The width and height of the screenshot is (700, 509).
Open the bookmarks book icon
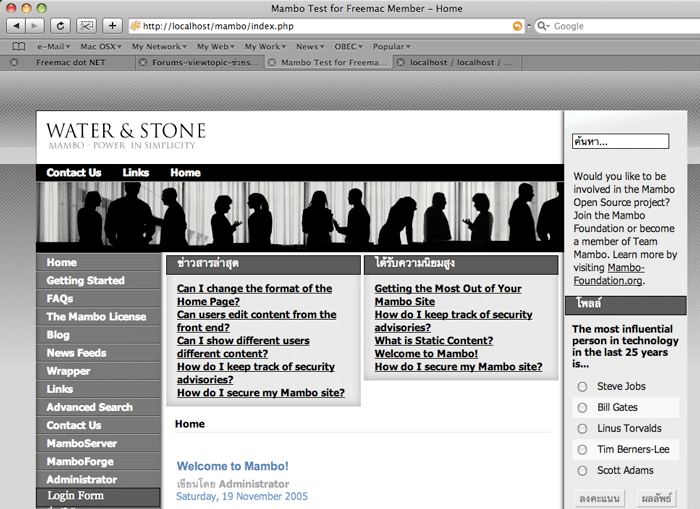click(x=18, y=46)
